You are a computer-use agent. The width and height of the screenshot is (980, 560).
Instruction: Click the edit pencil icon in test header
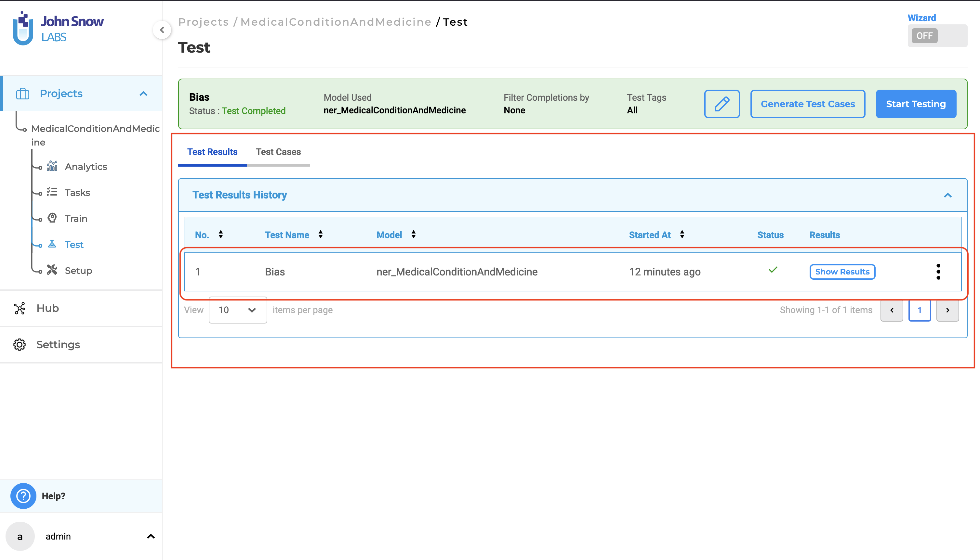point(722,104)
